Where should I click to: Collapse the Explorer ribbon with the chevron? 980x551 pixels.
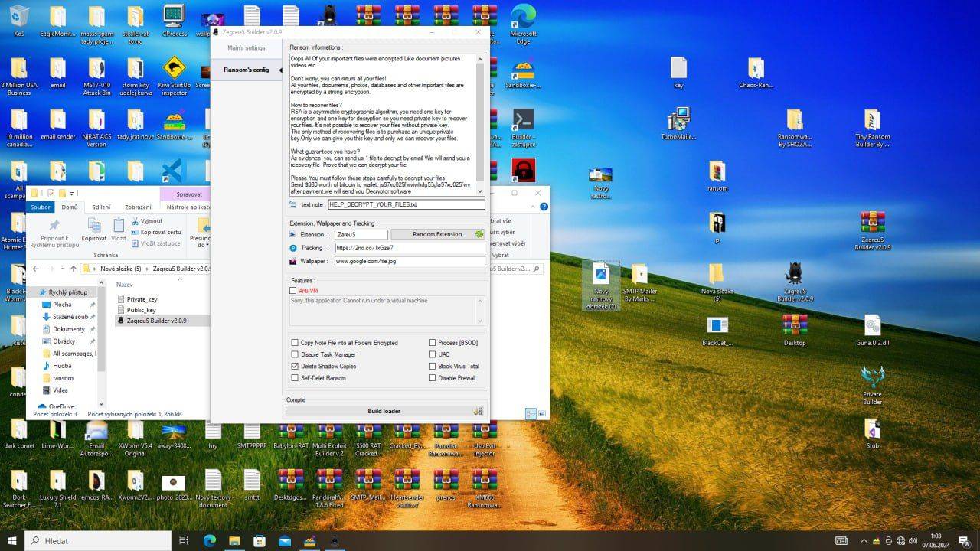pyautogui.click(x=534, y=207)
